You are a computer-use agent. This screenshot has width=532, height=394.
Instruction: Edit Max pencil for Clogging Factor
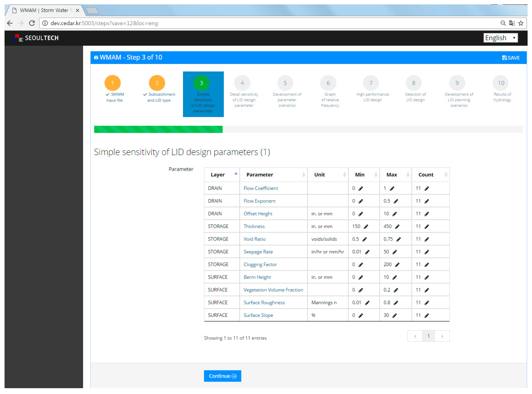(x=397, y=265)
